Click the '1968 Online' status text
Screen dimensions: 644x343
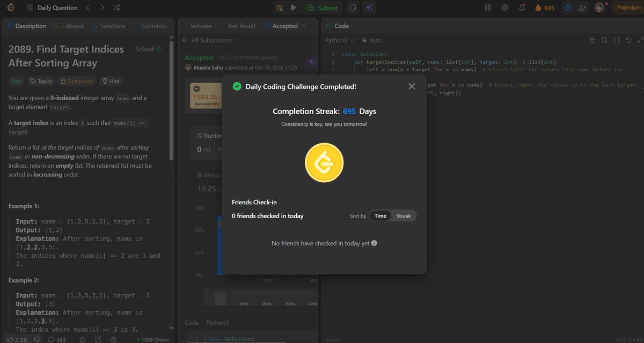click(153, 340)
